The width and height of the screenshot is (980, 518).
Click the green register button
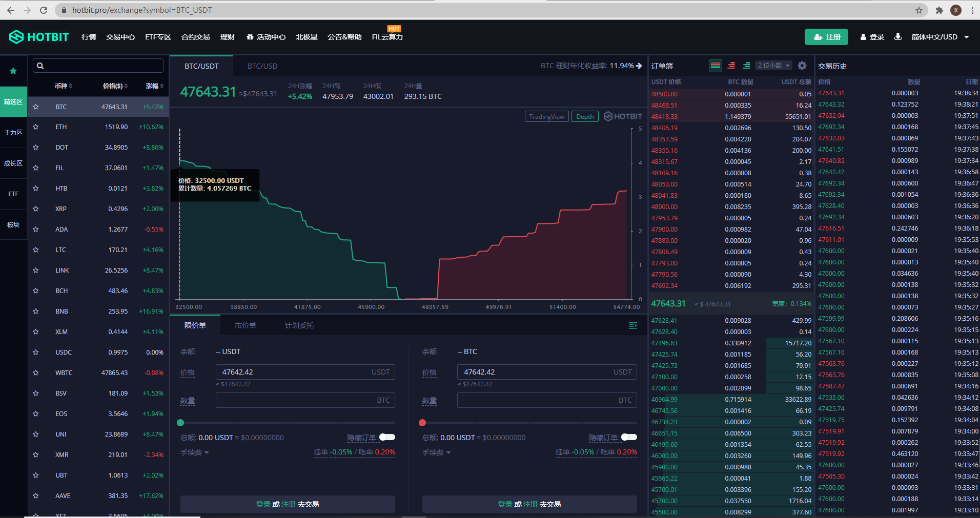click(x=826, y=37)
